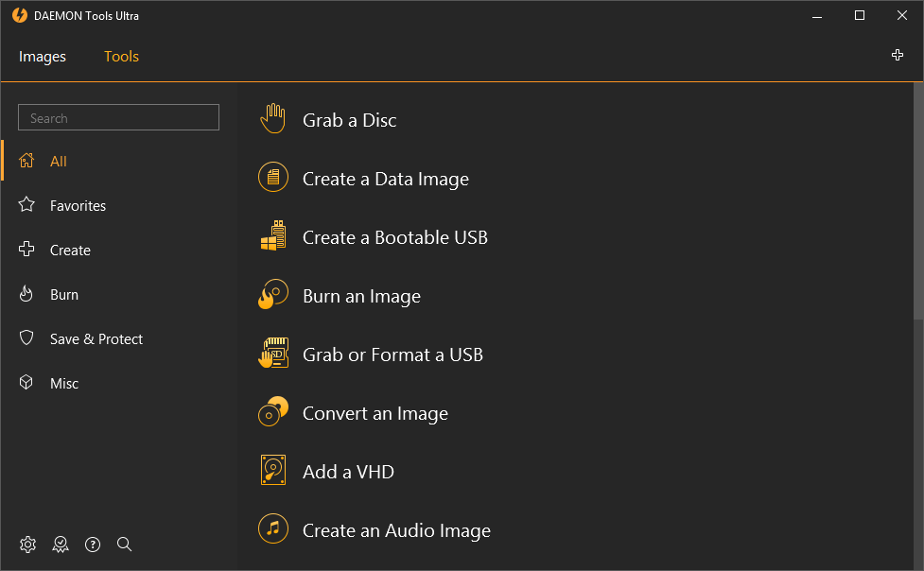Choose the Create category label
The image size is (924, 571).
[70, 251]
